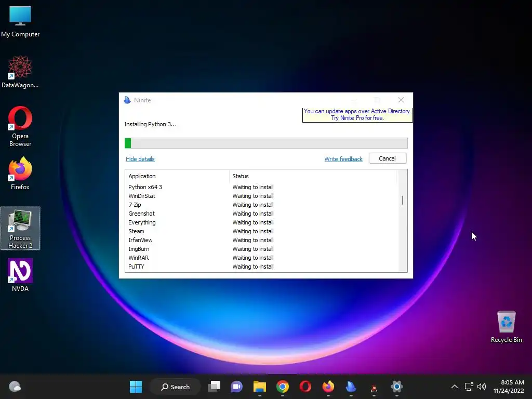This screenshot has height=399, width=532.
Task: Select the DataWagon desktop shortcut
Action: [20, 72]
